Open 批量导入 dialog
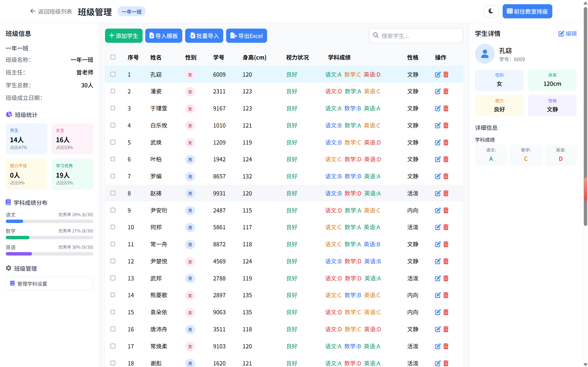The height and width of the screenshot is (367, 588). (204, 36)
